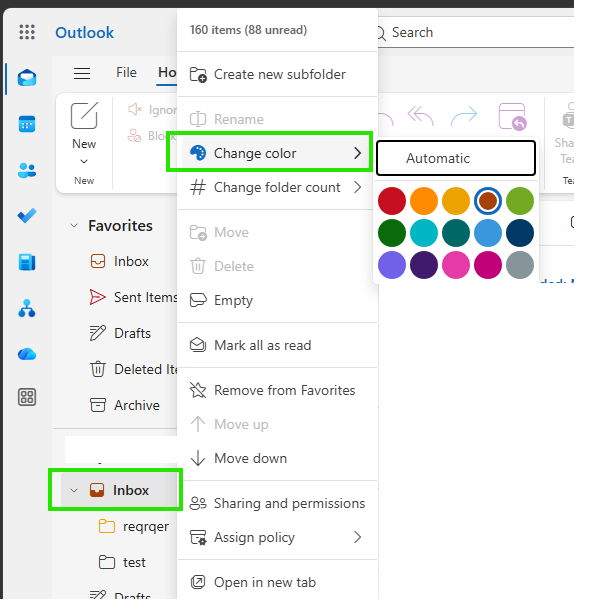Pick the lavender purple color swatch
Image resolution: width=607 pixels, height=600 pixels.
tap(392, 265)
